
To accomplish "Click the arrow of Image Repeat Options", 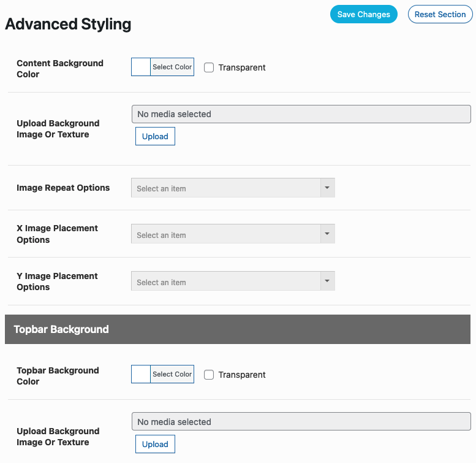I will pyautogui.click(x=327, y=188).
